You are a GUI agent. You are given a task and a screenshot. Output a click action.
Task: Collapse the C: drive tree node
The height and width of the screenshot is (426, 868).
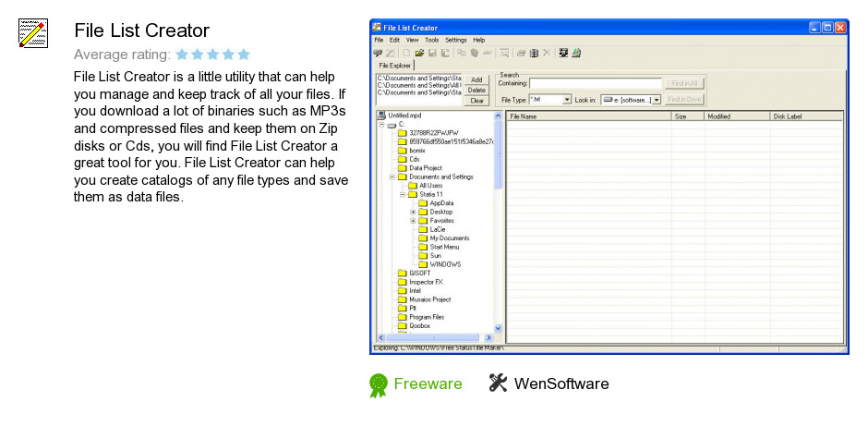[x=381, y=124]
